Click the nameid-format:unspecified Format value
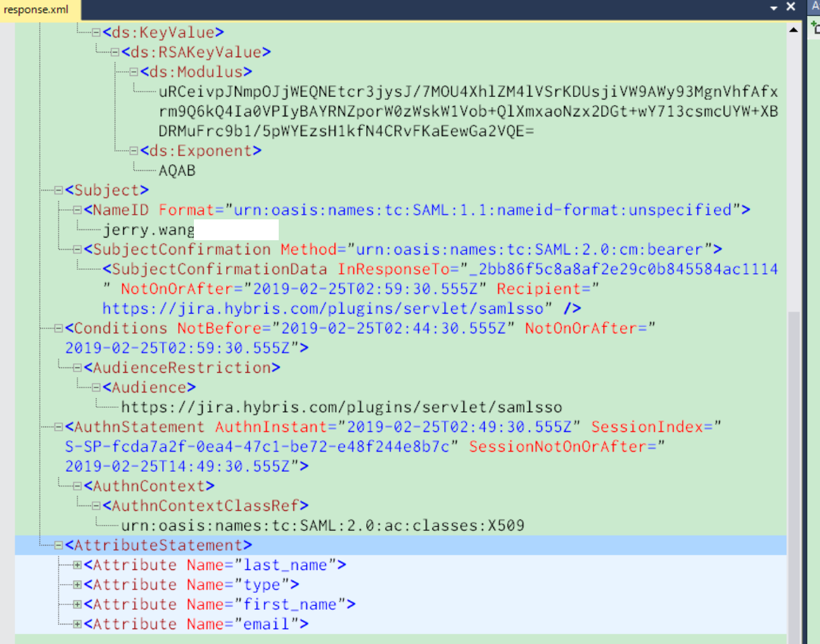Screen dimensions: 820x644 click(x=483, y=210)
